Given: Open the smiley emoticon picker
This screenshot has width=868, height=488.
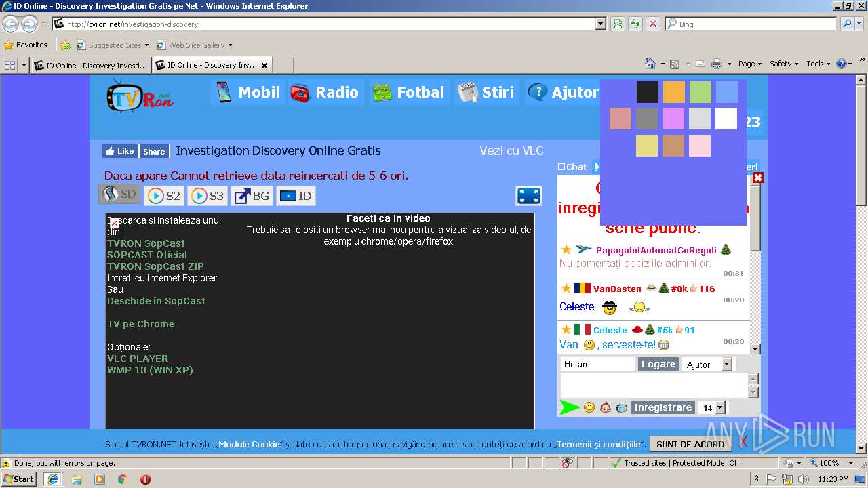Looking at the screenshot, I should pyautogui.click(x=589, y=407).
